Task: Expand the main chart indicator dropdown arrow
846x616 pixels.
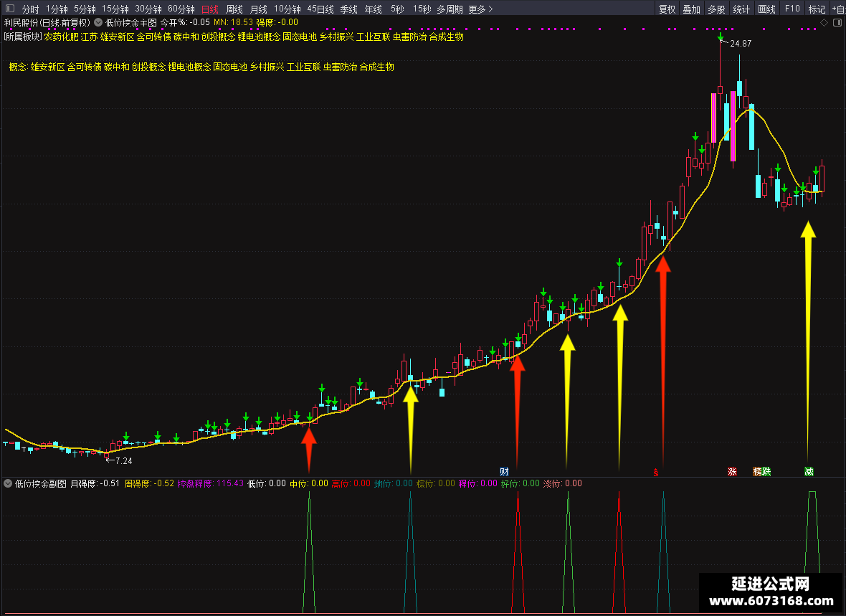Action: [x=98, y=22]
